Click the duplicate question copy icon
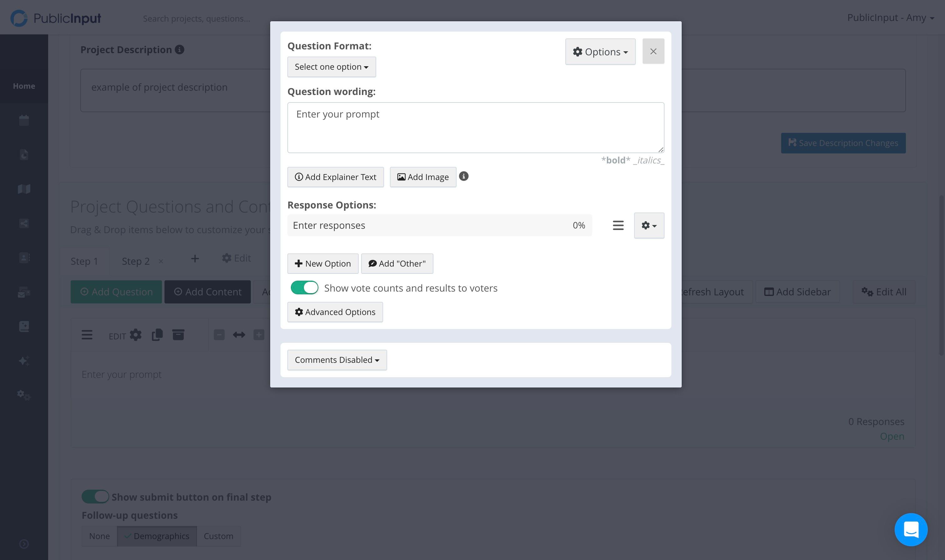The height and width of the screenshot is (560, 945). (157, 335)
